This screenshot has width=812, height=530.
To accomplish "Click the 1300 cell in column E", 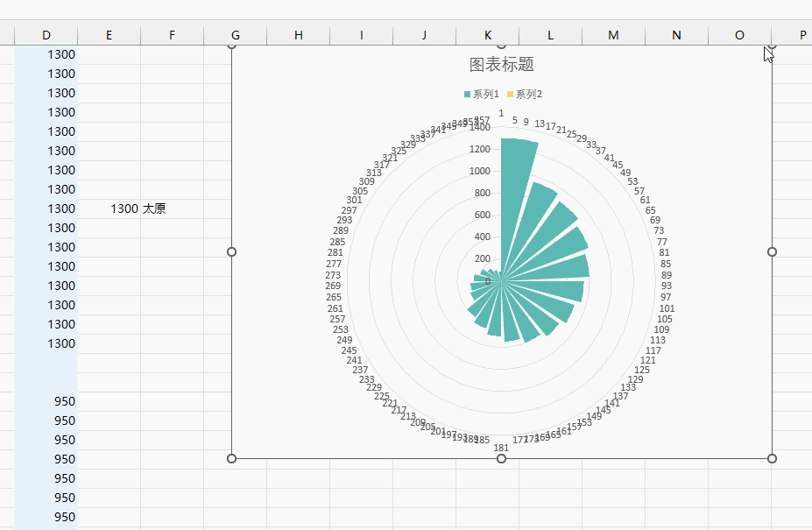I will [x=124, y=208].
